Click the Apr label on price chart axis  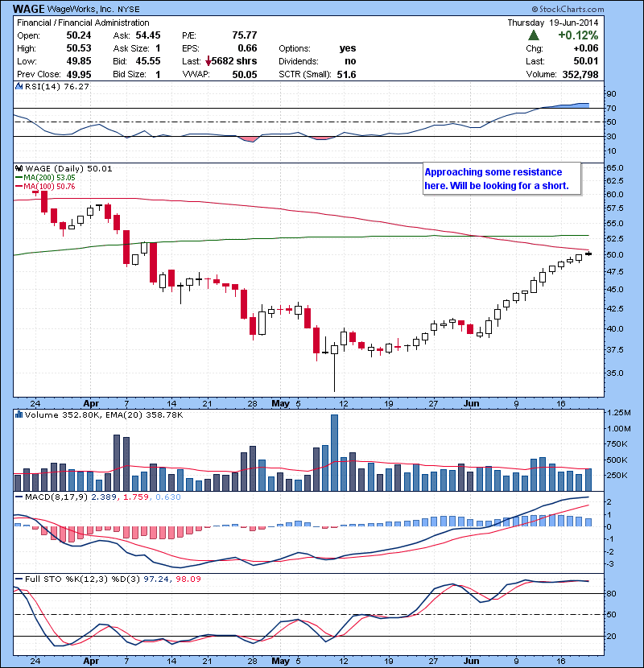(91, 403)
